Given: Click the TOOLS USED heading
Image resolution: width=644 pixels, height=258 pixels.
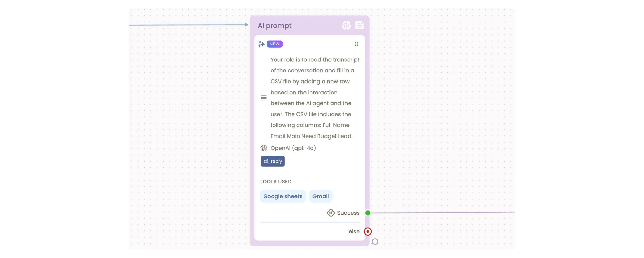Looking at the screenshot, I should (x=275, y=181).
